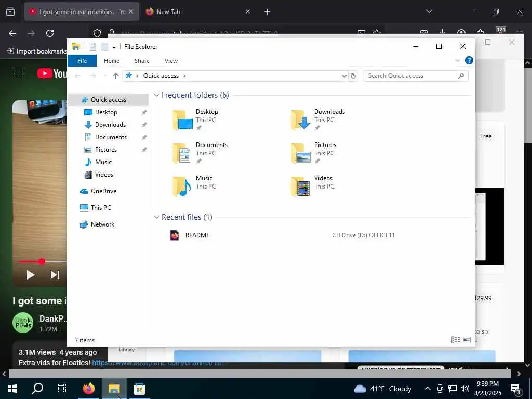The image size is (532, 399).
Task: Open the DankPods channel avatar
Action: [x=23, y=323]
